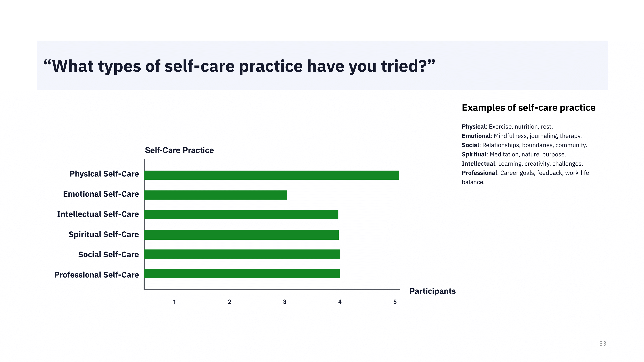Select the Self-Care Practice chart title

179,150
